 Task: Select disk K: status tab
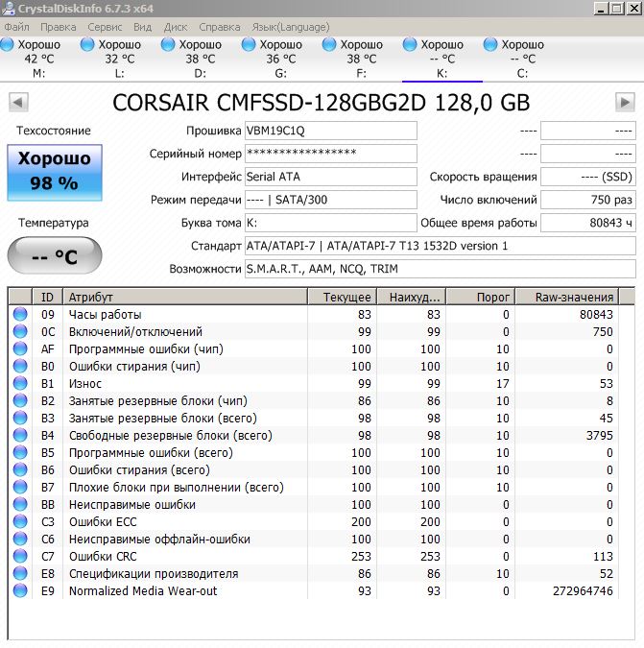coord(441,59)
